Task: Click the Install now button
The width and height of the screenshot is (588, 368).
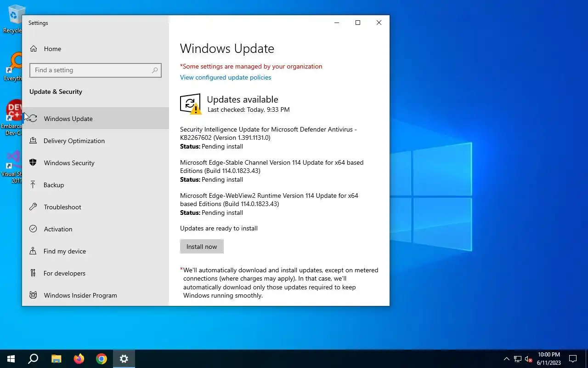Action: (x=202, y=247)
